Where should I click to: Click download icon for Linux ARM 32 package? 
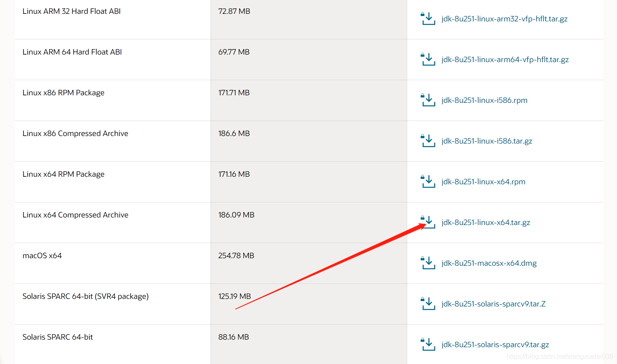[428, 19]
